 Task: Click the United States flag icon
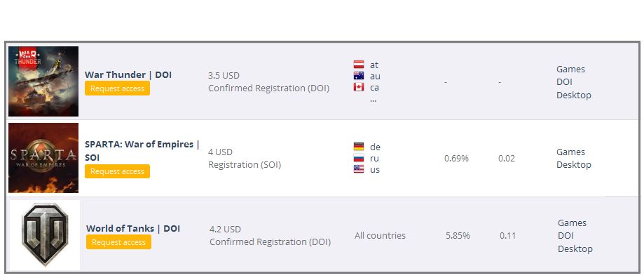point(359,169)
